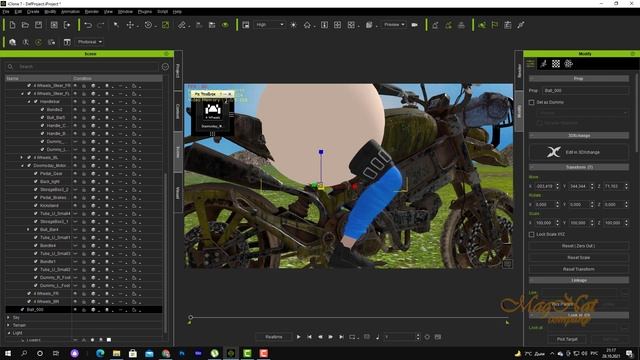Open the Modify panel's second tab icon

click(543, 64)
